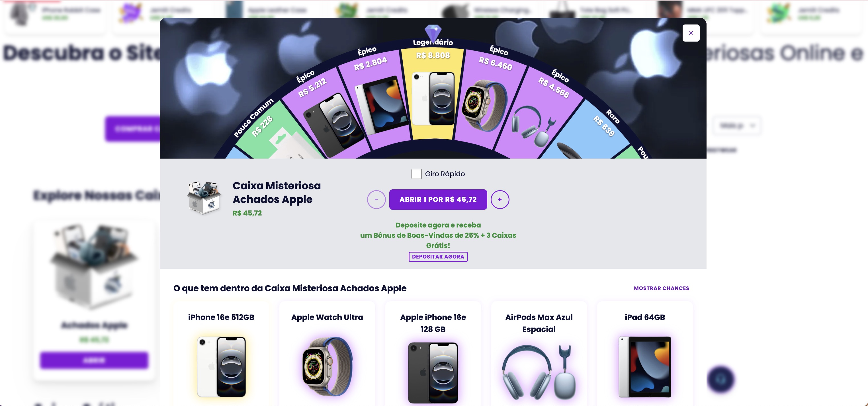This screenshot has width=868, height=406.
Task: Expand the blurred sort dropdown on right
Action: 737,126
